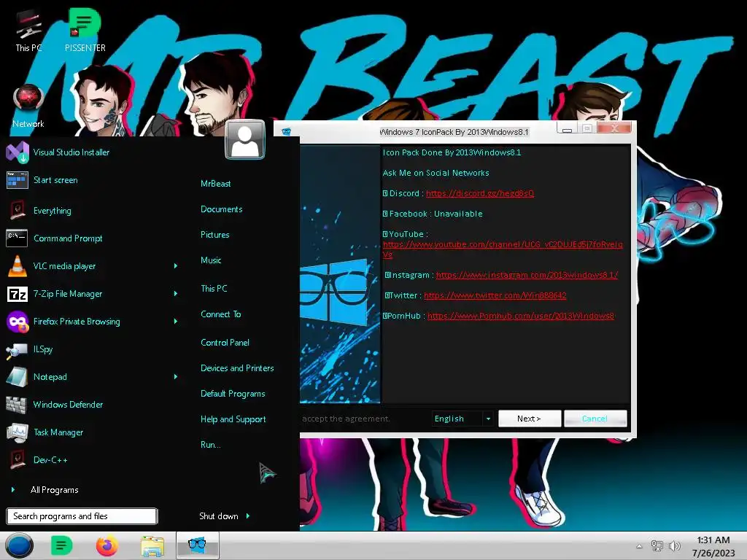Viewport: 747px width, 560px height.
Task: Open the Network desktop icon
Action: [x=28, y=106]
